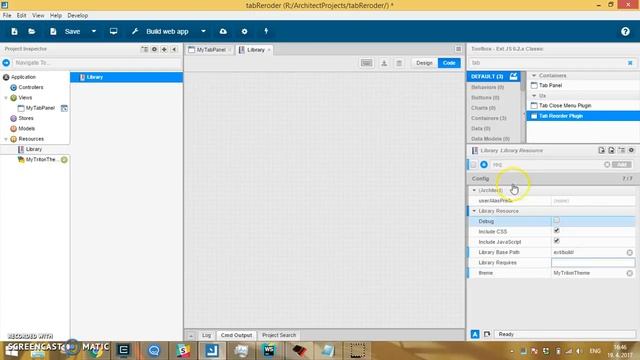This screenshot has width=640, height=360.
Task: Close the Library editor tab
Action: click(269, 50)
